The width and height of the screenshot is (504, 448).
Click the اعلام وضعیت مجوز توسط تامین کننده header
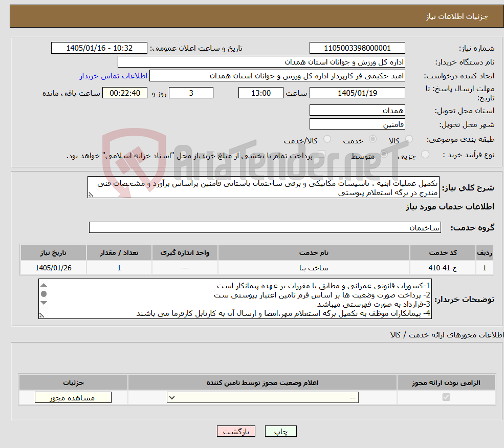click(262, 382)
